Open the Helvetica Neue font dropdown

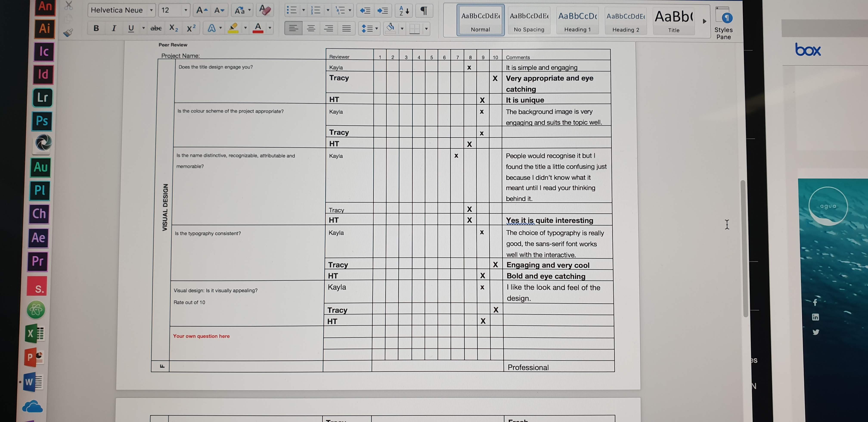(151, 11)
